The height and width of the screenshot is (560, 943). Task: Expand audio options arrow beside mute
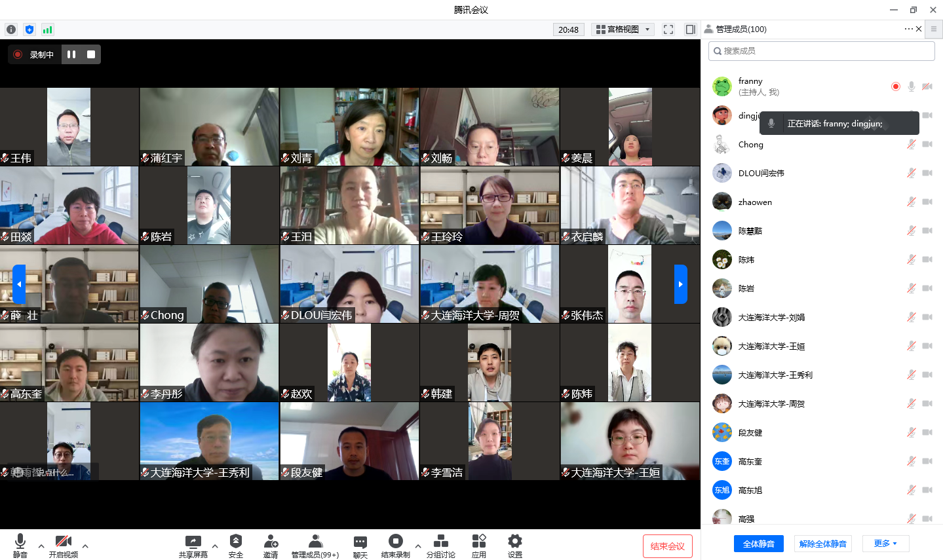41,546
